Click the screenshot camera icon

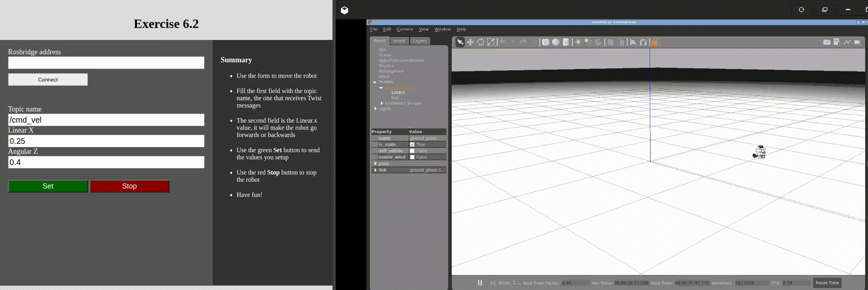pos(826,42)
